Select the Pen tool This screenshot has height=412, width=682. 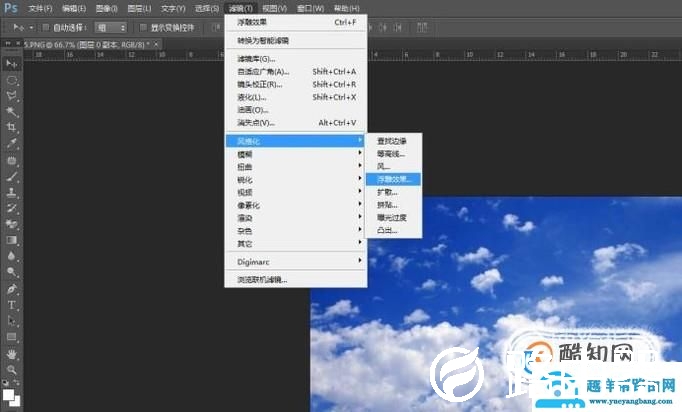(x=12, y=289)
